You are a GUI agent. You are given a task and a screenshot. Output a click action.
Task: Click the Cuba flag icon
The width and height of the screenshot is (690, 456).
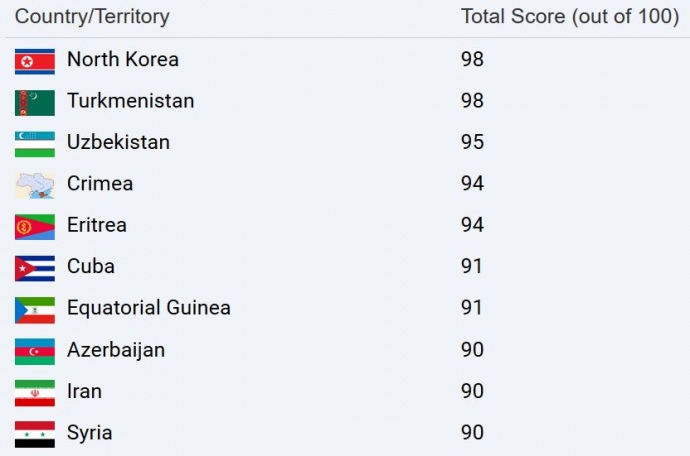[35, 268]
